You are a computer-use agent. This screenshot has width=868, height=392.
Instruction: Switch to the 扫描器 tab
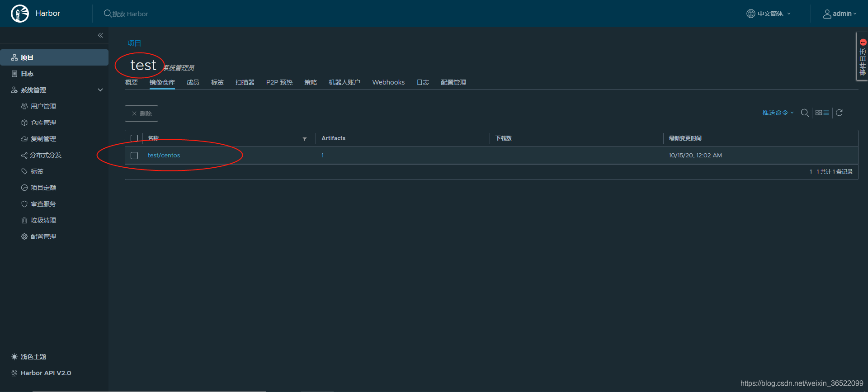pos(245,82)
